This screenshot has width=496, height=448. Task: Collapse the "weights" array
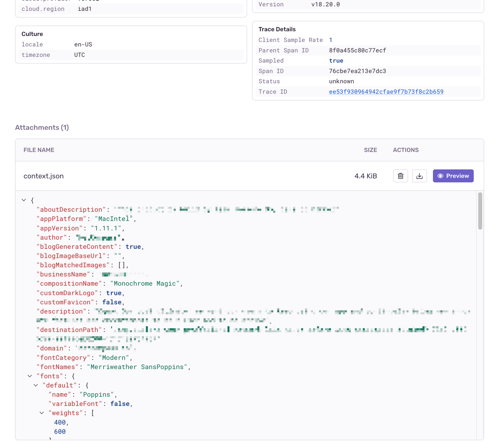[x=42, y=413]
